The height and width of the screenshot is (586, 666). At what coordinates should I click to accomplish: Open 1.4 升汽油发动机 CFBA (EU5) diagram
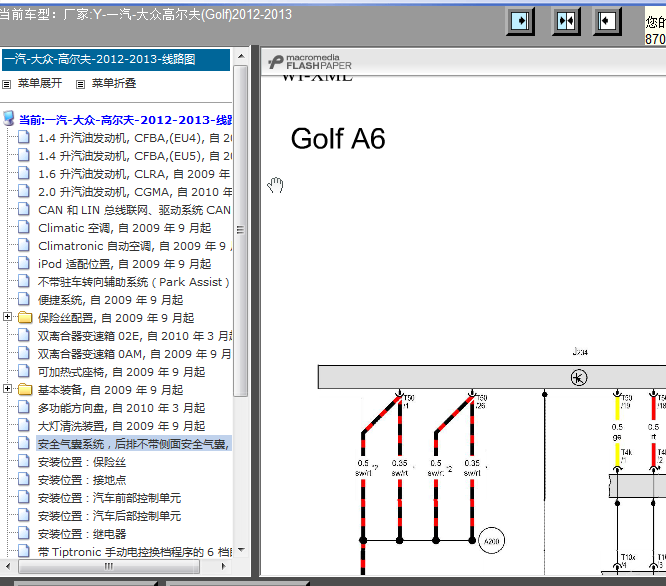(135, 156)
